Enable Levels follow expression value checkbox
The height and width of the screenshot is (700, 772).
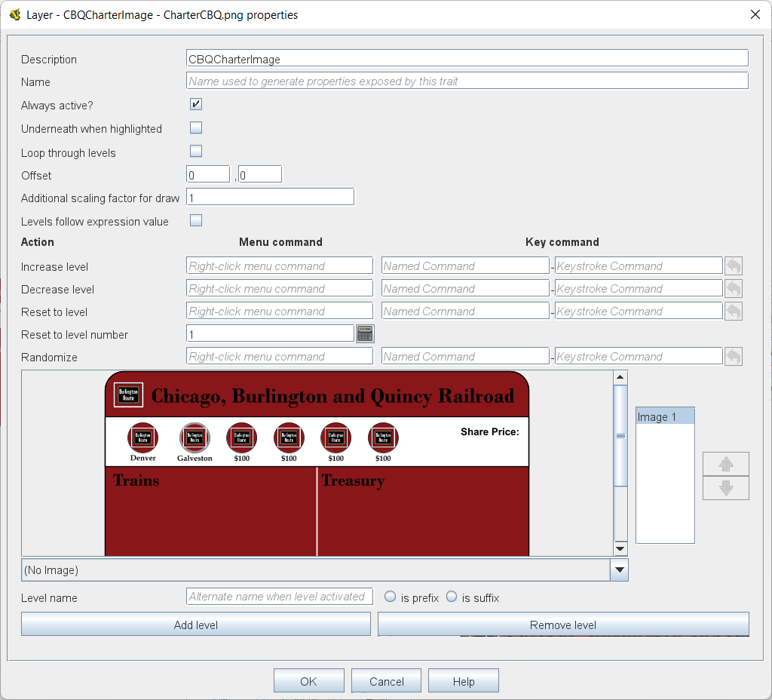196,220
